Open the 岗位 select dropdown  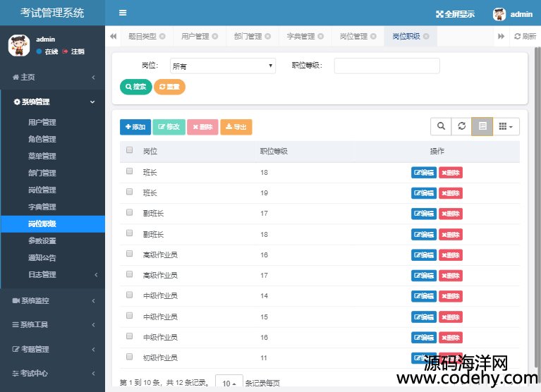(x=223, y=66)
